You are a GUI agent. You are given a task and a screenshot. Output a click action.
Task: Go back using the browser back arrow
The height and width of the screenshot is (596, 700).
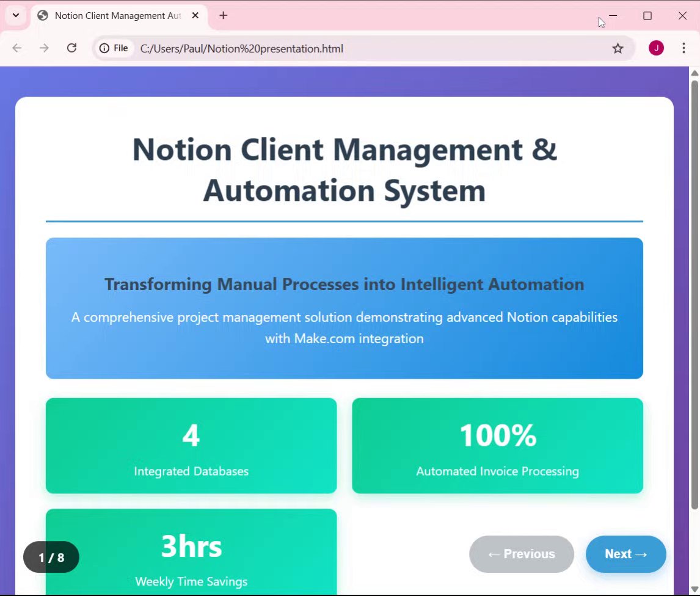[x=17, y=48]
